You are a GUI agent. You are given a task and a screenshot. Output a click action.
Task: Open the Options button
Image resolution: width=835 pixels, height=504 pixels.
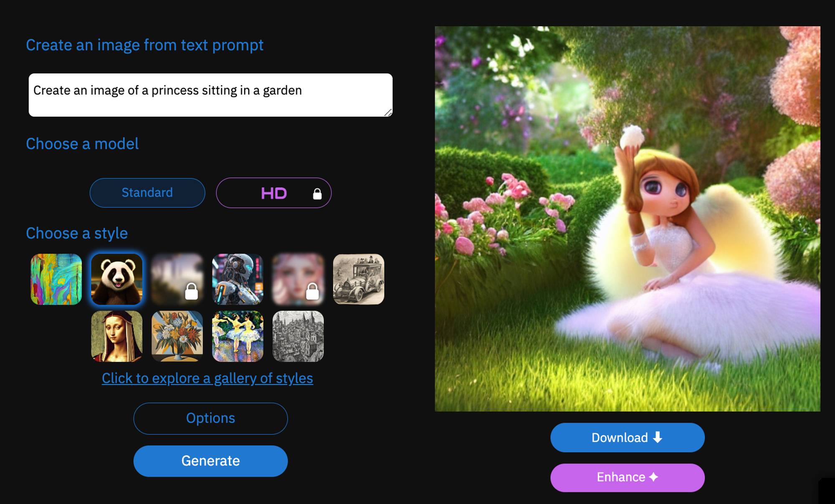point(210,418)
